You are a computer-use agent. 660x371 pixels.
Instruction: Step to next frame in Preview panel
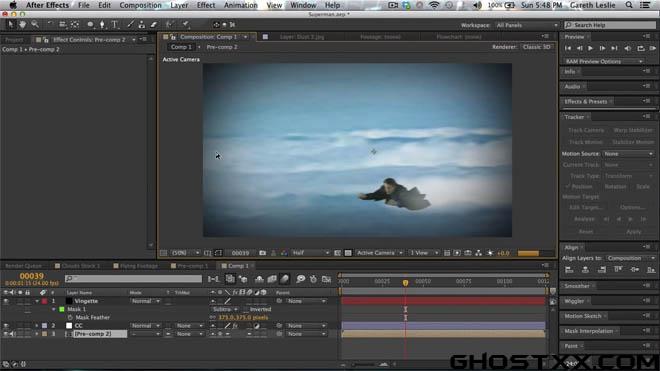click(x=602, y=48)
